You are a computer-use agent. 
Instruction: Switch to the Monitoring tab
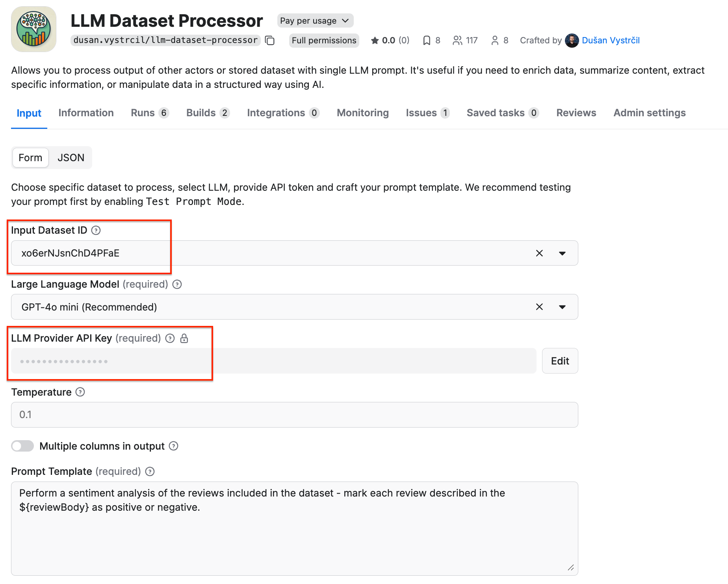362,113
